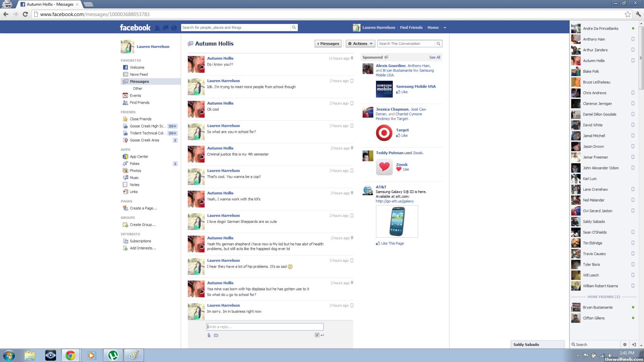Open the friend requests icon in header
This screenshot has height=362, width=644.
[x=157, y=28]
